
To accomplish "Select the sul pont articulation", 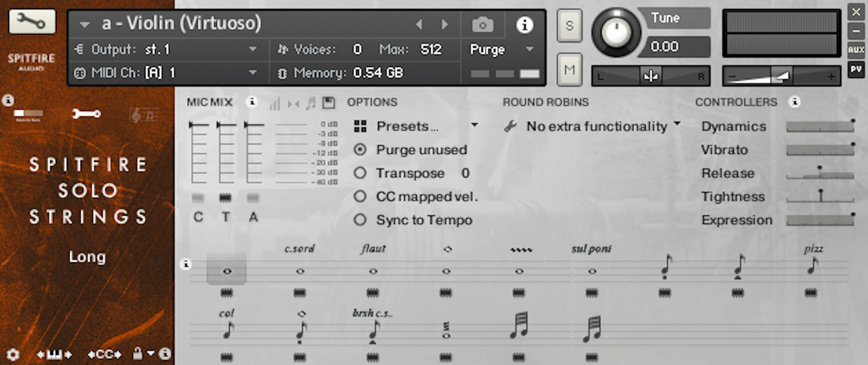I will [x=592, y=271].
